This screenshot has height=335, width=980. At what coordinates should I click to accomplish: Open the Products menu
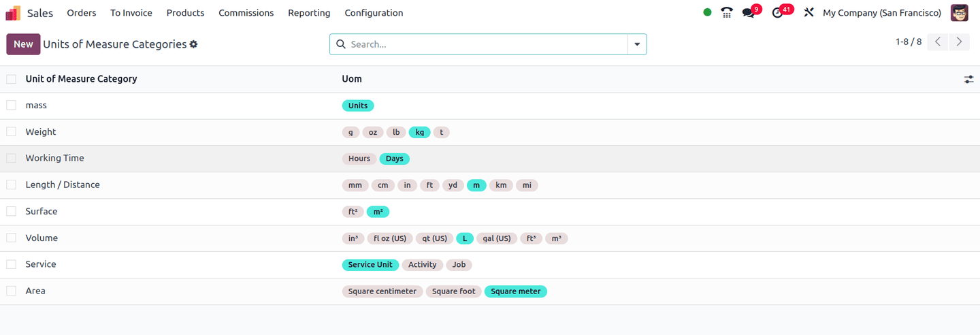pyautogui.click(x=185, y=13)
